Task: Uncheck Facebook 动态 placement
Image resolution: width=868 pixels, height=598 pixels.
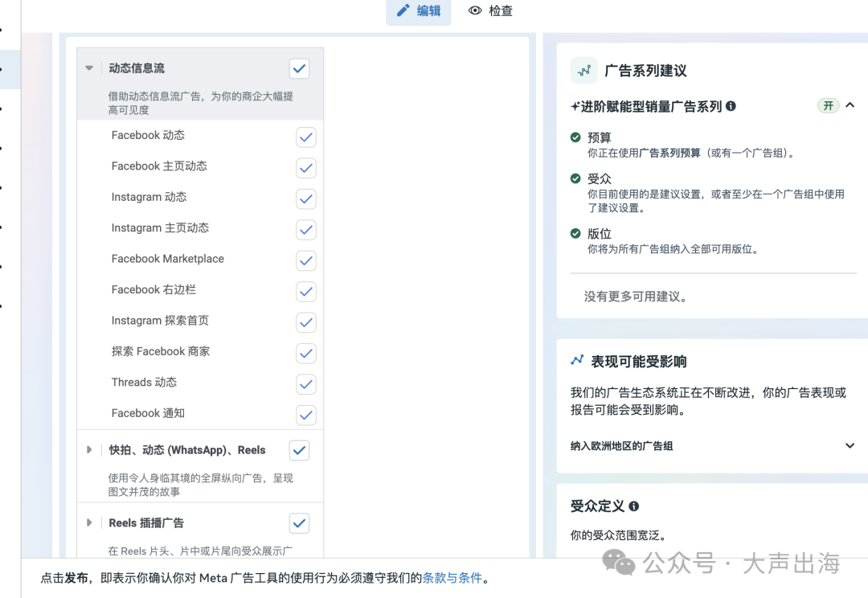Action: pos(306,137)
